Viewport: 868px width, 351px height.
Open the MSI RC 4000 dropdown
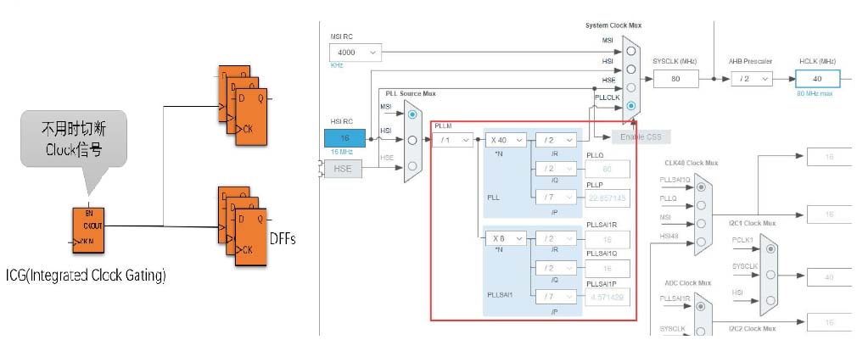(x=353, y=53)
